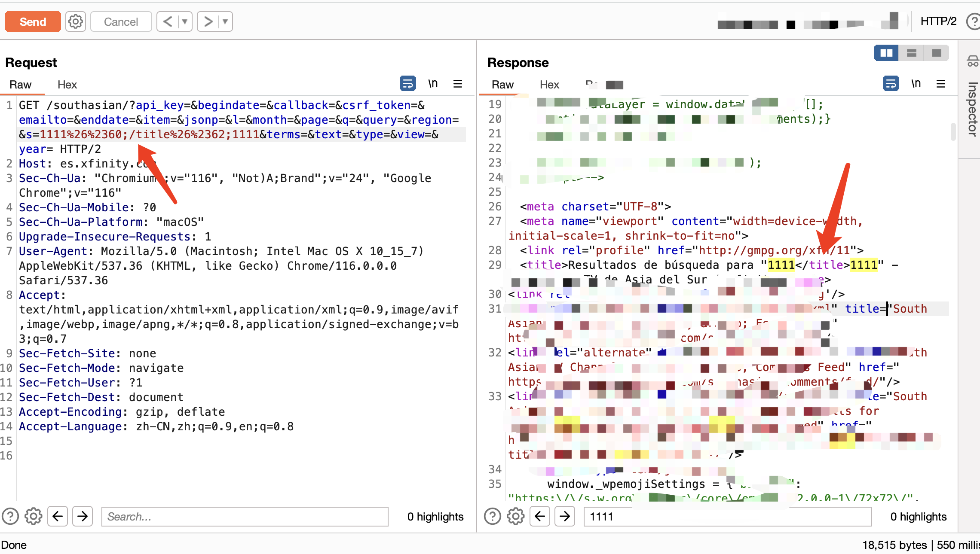Open request settings gear next to Send

coord(76,21)
